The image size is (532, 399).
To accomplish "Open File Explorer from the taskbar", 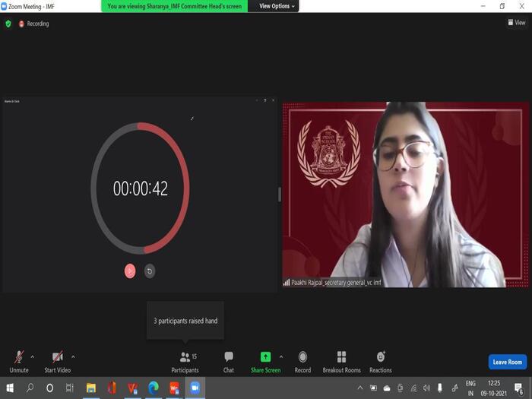I will click(x=91, y=388).
